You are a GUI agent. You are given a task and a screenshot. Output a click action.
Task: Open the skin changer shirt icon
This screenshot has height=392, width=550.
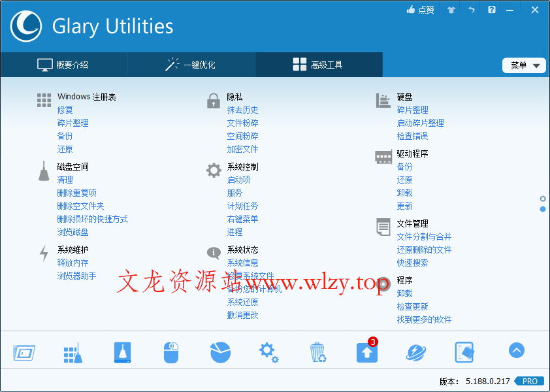click(x=450, y=9)
